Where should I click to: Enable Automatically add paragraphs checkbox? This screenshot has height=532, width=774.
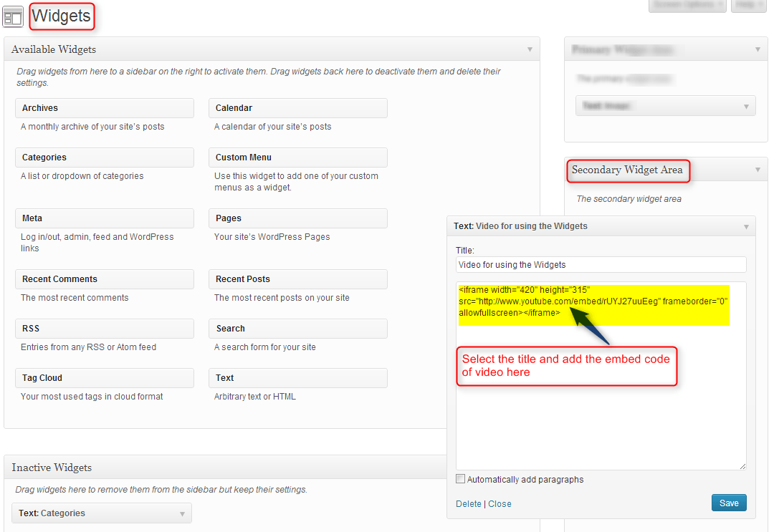pyautogui.click(x=461, y=479)
